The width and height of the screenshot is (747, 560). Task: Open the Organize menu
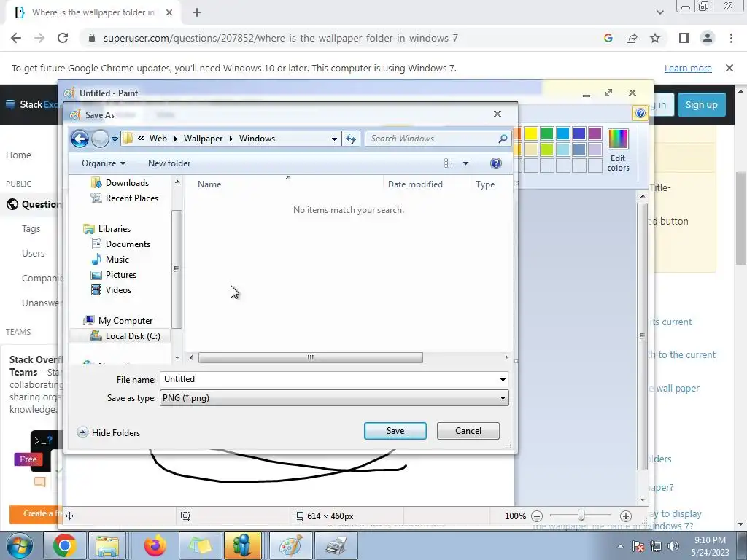[x=104, y=163]
